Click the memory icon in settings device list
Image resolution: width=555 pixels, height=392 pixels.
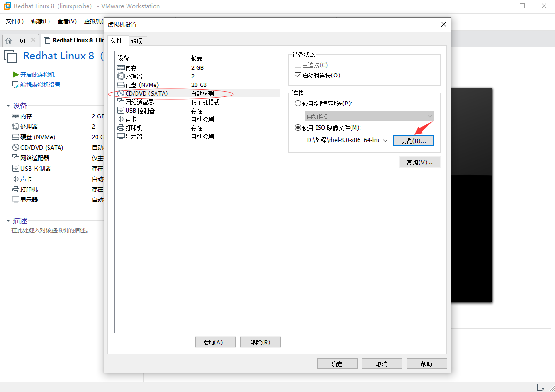click(121, 67)
